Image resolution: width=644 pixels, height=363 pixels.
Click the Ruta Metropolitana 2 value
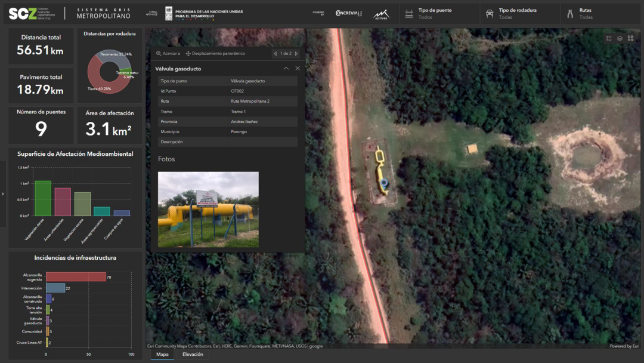point(250,101)
